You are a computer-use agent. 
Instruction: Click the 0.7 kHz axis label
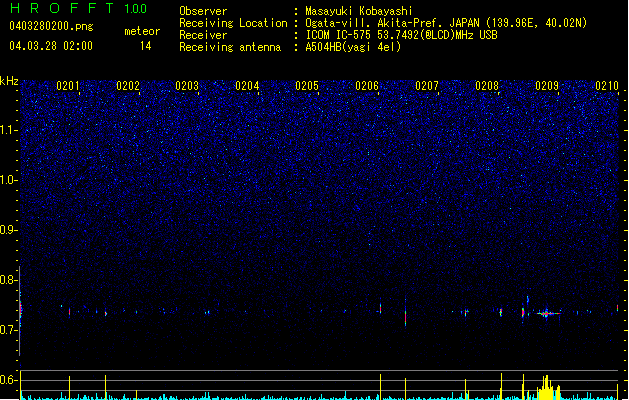coord(8,330)
